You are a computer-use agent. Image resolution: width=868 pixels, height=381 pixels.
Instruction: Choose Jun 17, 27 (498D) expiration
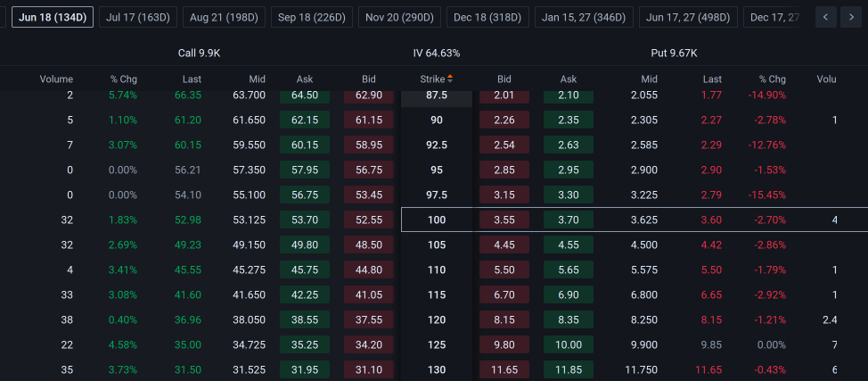coord(688,17)
